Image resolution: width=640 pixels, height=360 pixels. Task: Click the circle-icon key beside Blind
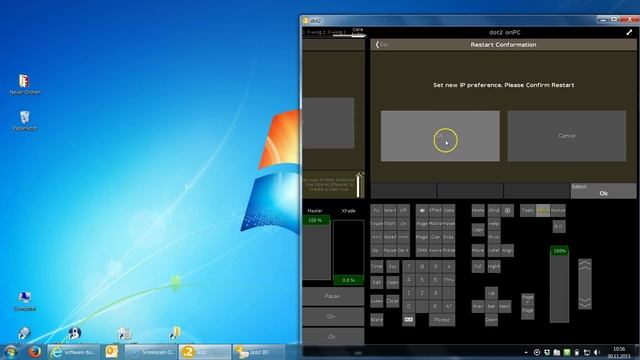tap(507, 211)
